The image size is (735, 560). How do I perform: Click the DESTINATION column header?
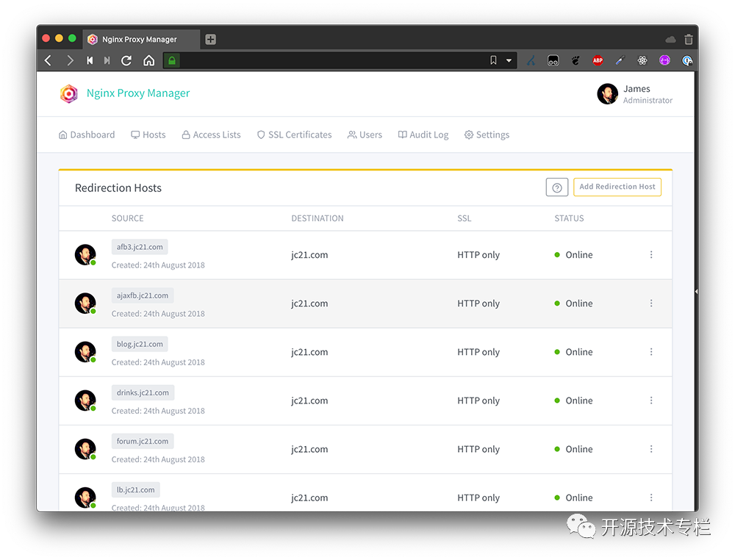tap(318, 218)
